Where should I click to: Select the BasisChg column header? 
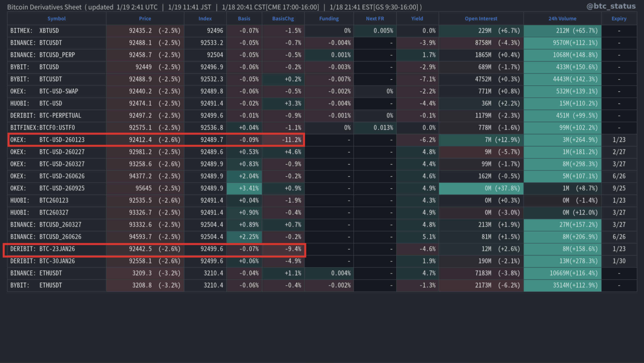[283, 19]
